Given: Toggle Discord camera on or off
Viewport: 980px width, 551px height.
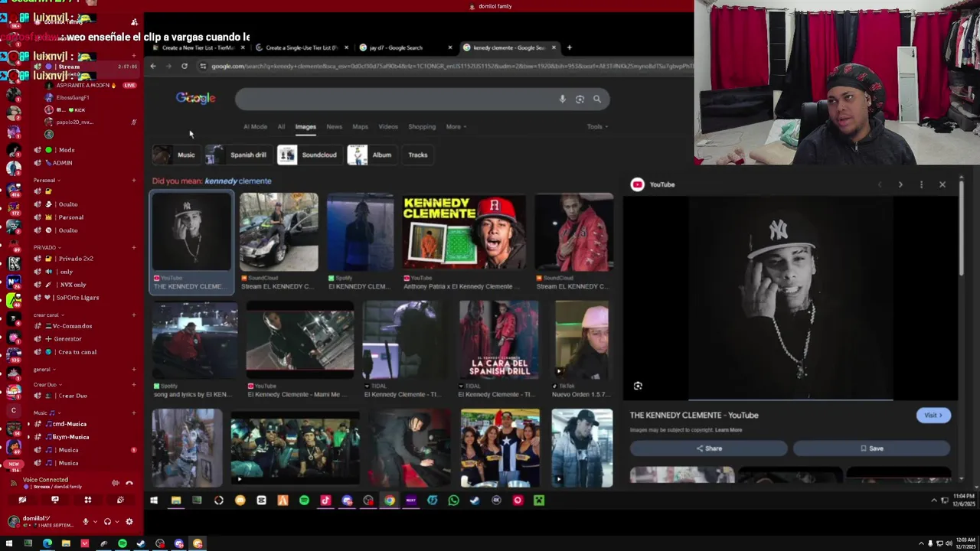Looking at the screenshot, I should [x=22, y=500].
